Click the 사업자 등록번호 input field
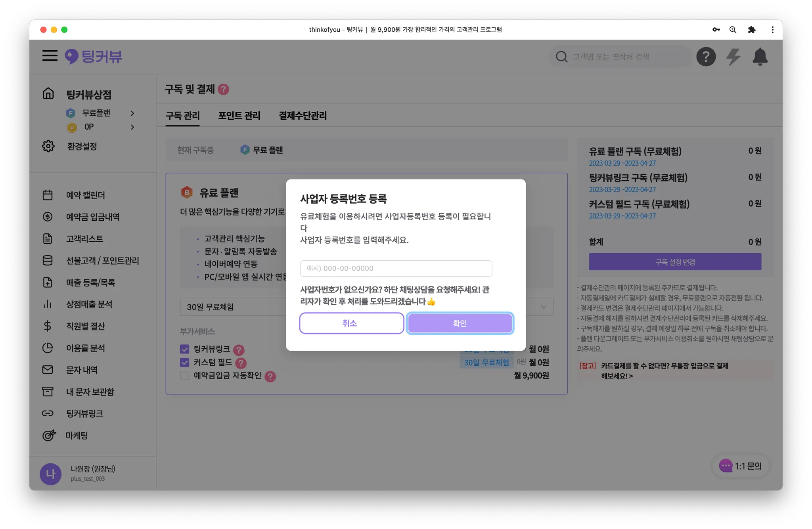This screenshot has width=812, height=529. [396, 268]
